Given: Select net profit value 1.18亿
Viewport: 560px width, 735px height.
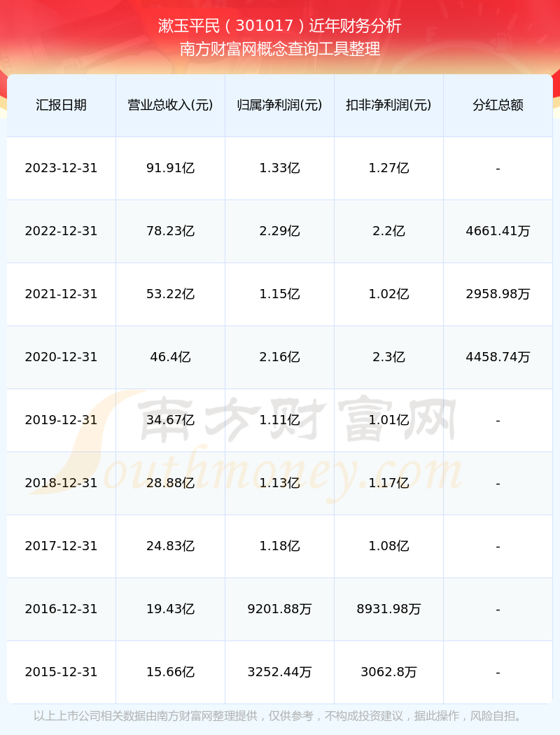Looking at the screenshot, I should tap(280, 546).
